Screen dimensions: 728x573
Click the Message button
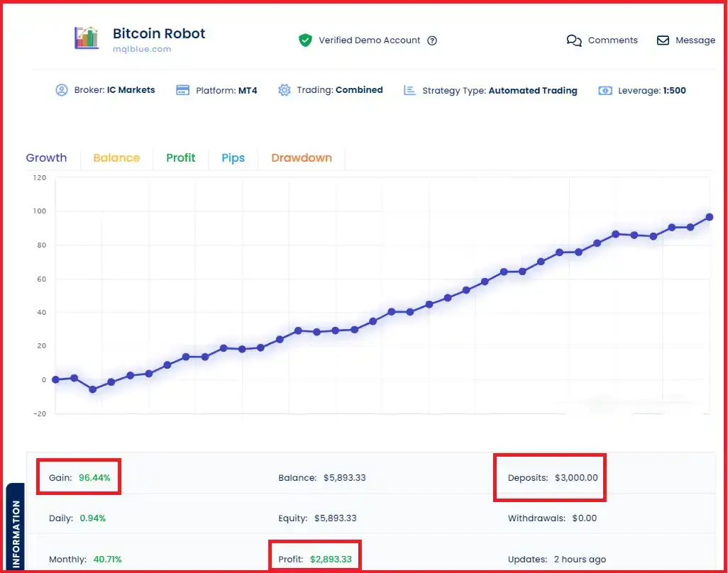coord(695,40)
